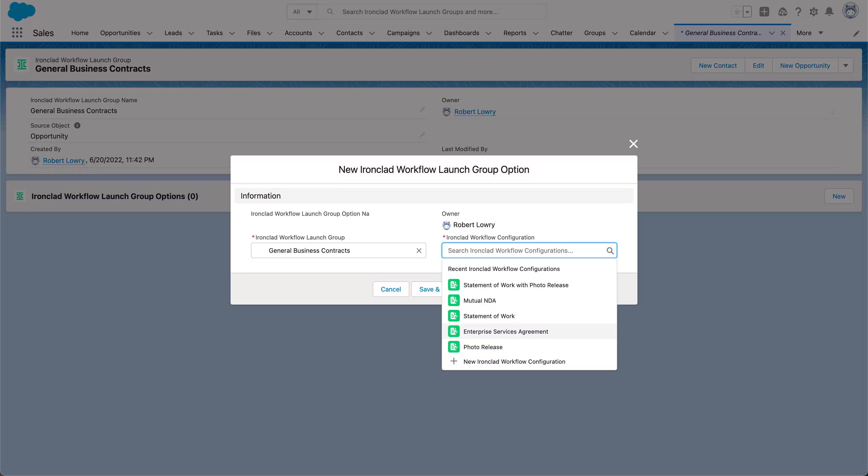Click the Edit button on the record
This screenshot has height=476, width=868.
[758, 66]
